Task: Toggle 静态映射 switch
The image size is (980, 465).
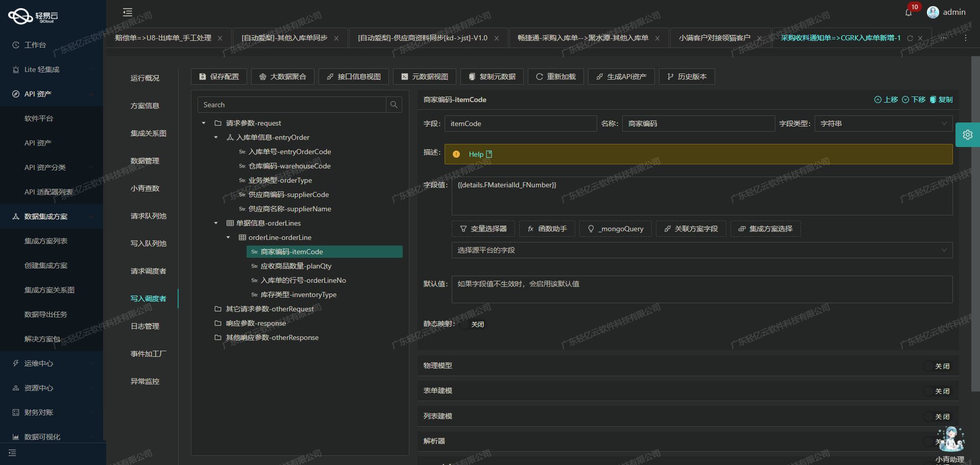Action: coord(472,324)
